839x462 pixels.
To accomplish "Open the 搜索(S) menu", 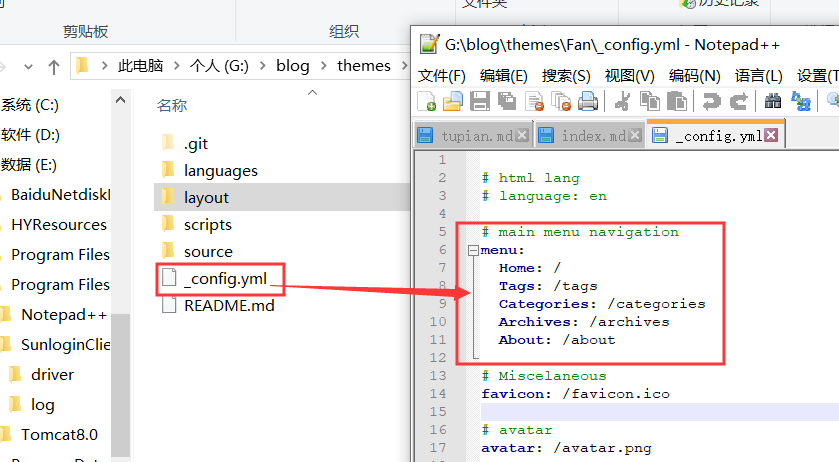I will (566, 75).
